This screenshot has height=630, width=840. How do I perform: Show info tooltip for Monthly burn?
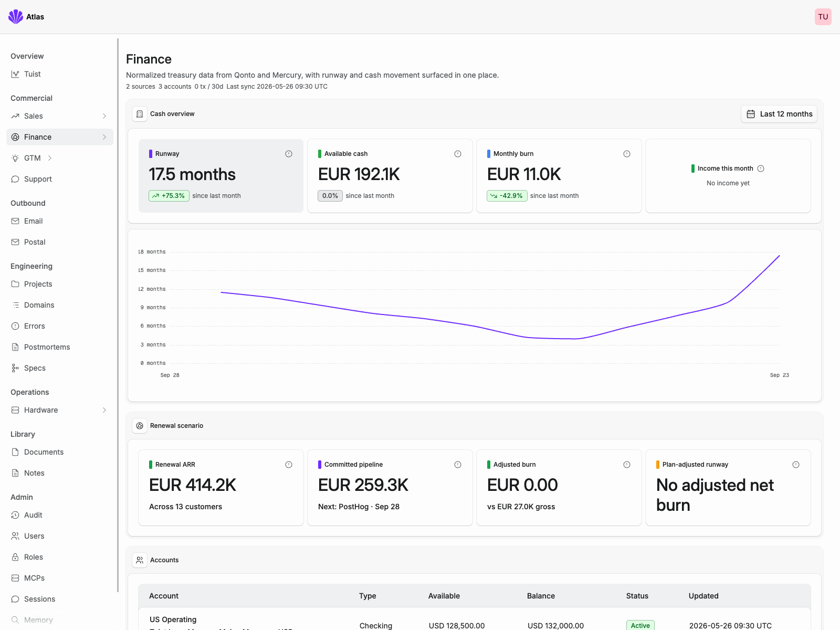point(627,154)
